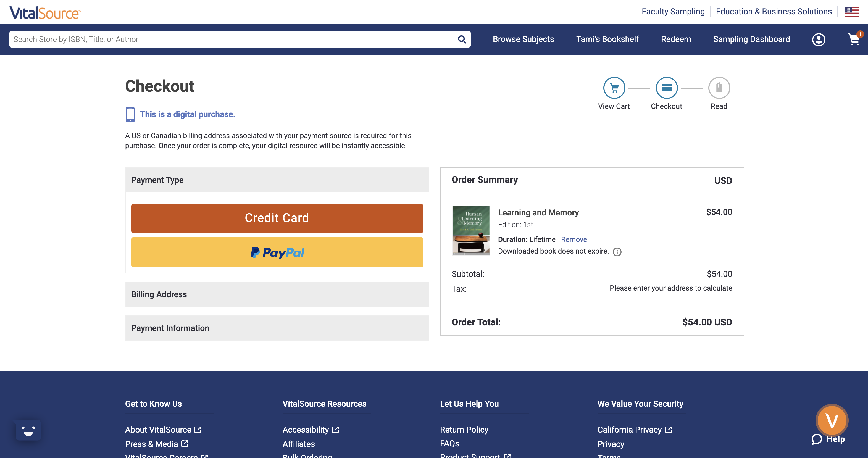Screen dimensions: 868x458
Task: Click 'Please enter your address to calculate' text
Action: 670,288
